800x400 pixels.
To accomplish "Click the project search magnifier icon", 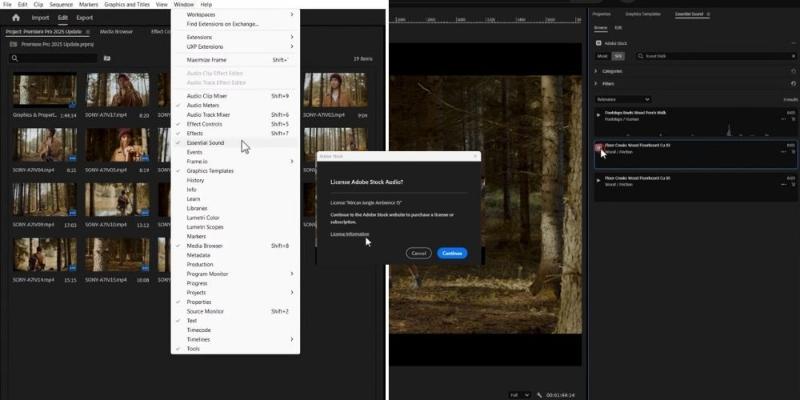I will tap(16, 59).
